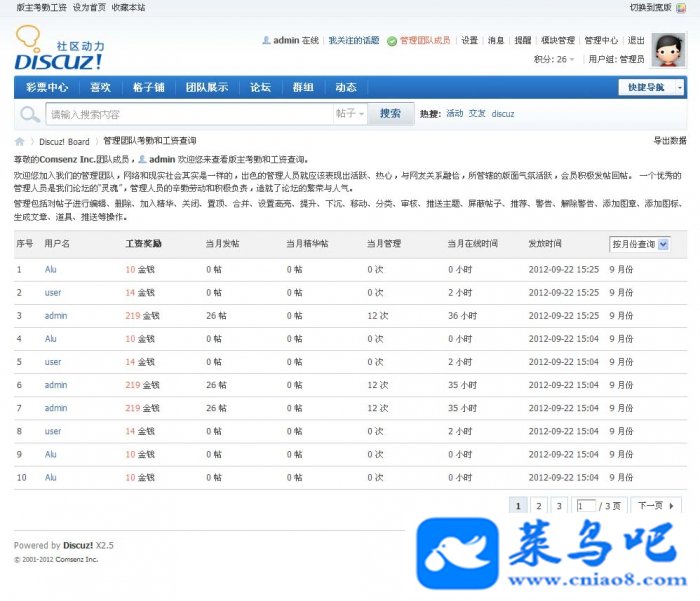Open 团队展示 navigation tab

pos(207,87)
